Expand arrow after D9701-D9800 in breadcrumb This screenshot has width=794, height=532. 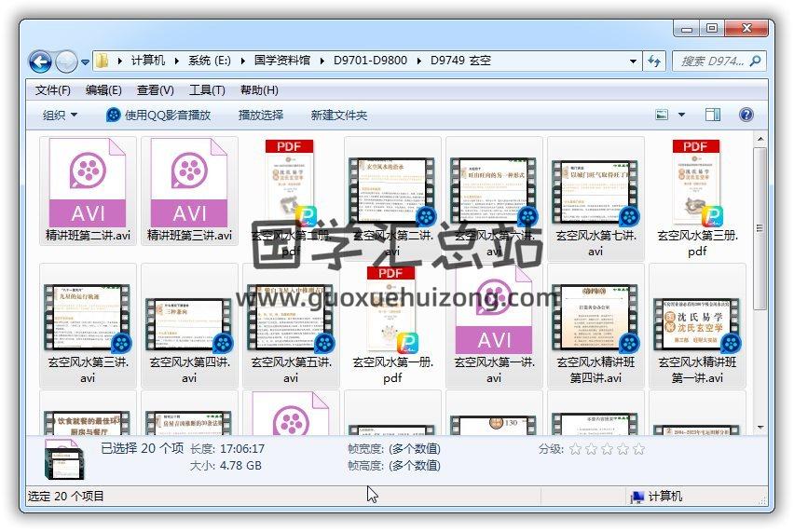click(x=418, y=61)
